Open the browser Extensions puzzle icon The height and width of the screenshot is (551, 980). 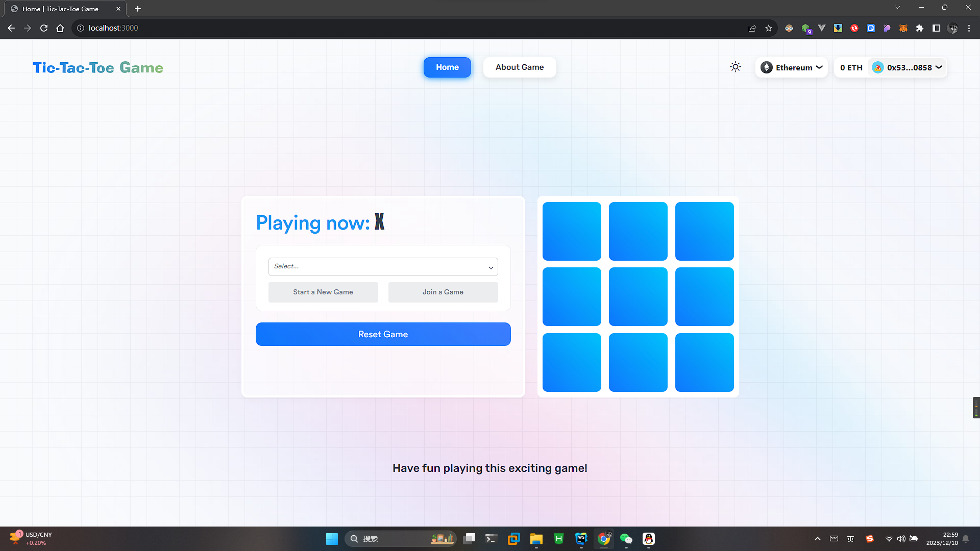920,28
